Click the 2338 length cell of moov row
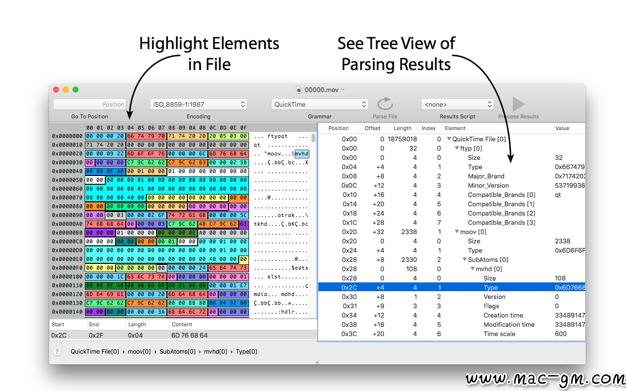This screenshot has height=391, width=626. click(409, 232)
